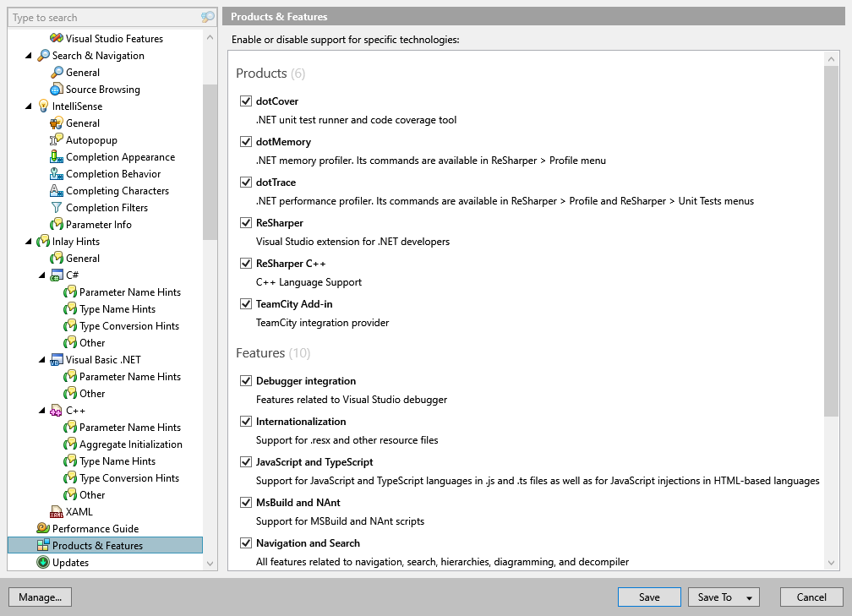Click the Completion Appearance icon
This screenshot has height=616, width=852.
pyautogui.click(x=56, y=156)
